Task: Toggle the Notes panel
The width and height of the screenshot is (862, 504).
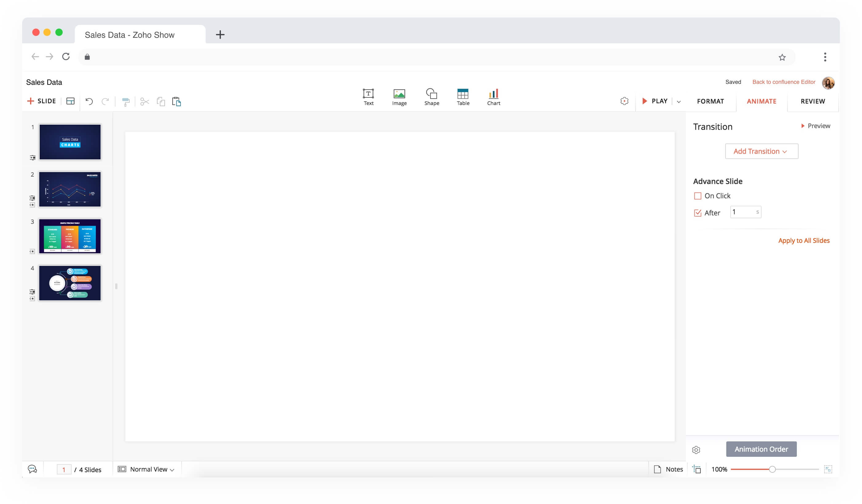Action: (x=668, y=469)
